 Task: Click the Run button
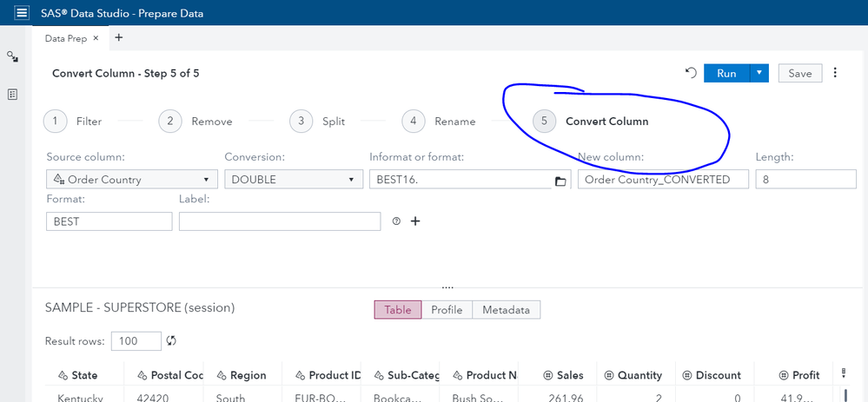(x=726, y=74)
